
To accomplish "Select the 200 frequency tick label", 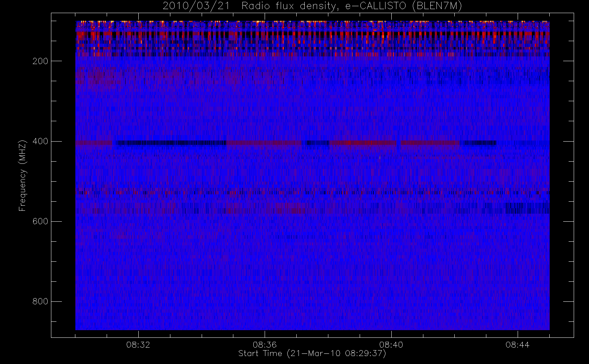I will (40, 61).
